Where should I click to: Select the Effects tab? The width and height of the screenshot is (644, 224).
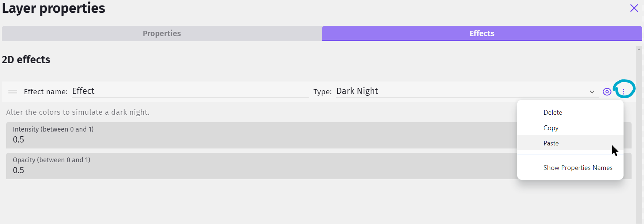tap(482, 34)
